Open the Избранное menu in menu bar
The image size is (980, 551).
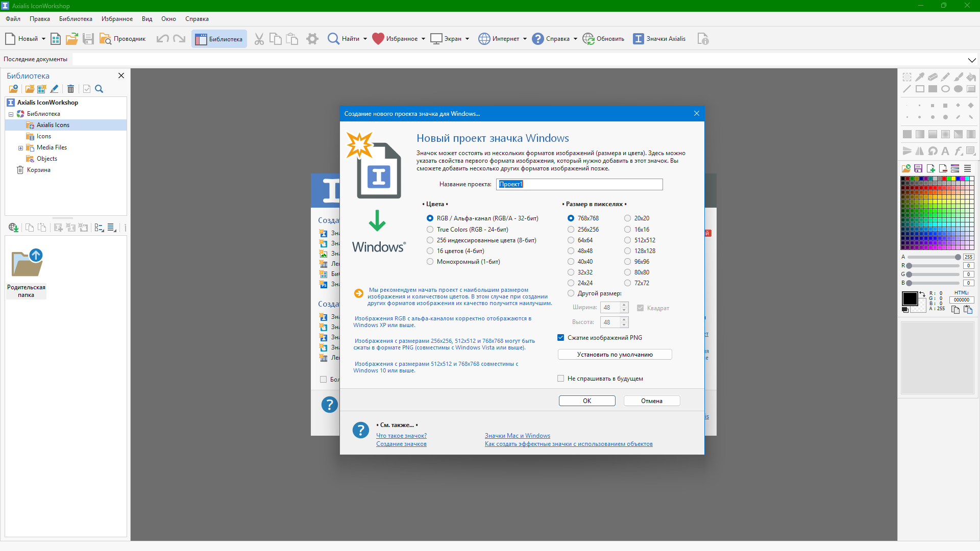[x=117, y=19]
